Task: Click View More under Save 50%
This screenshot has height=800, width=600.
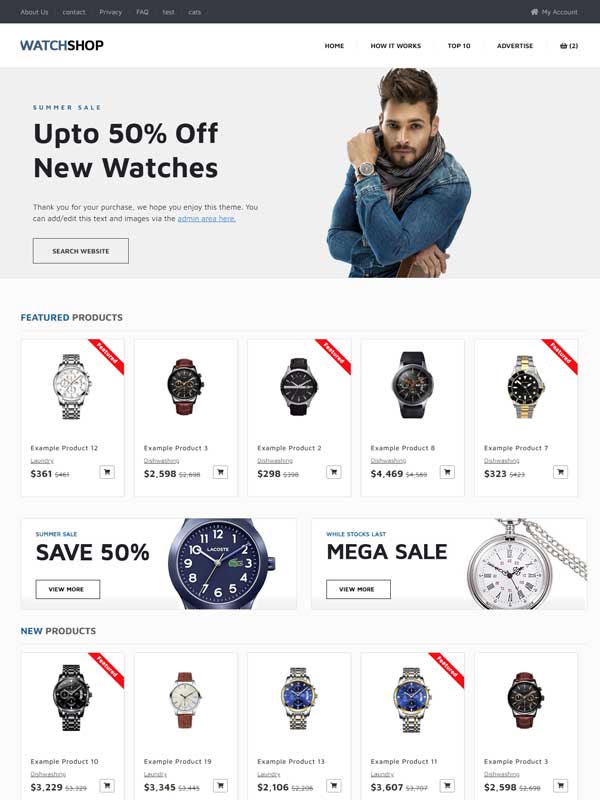Action: click(68, 589)
